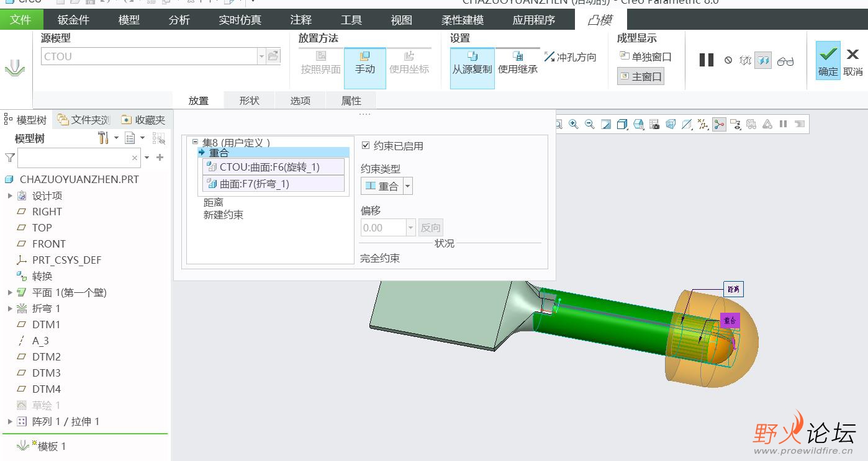
Task: Switch to the 模型 ribbon tab
Action: click(x=129, y=20)
